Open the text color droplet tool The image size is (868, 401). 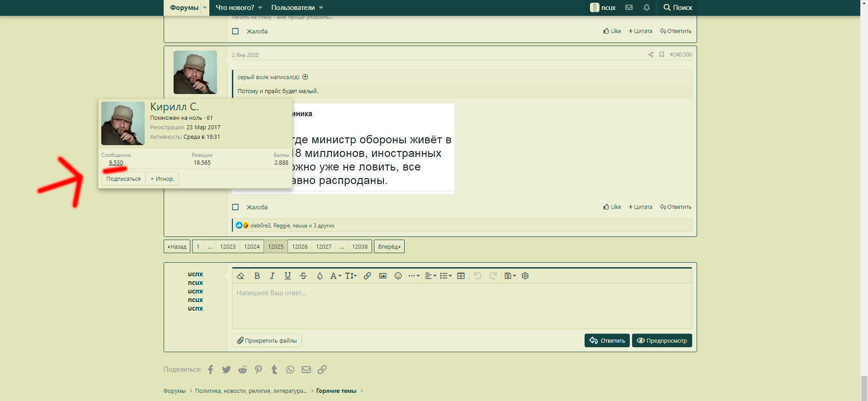coord(320,276)
